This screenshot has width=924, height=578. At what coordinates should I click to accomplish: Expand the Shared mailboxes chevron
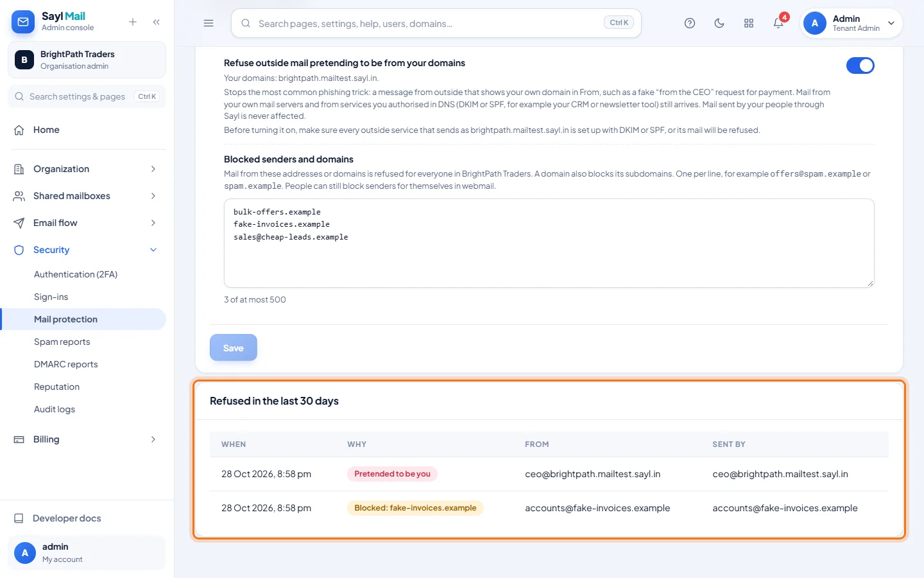click(153, 196)
